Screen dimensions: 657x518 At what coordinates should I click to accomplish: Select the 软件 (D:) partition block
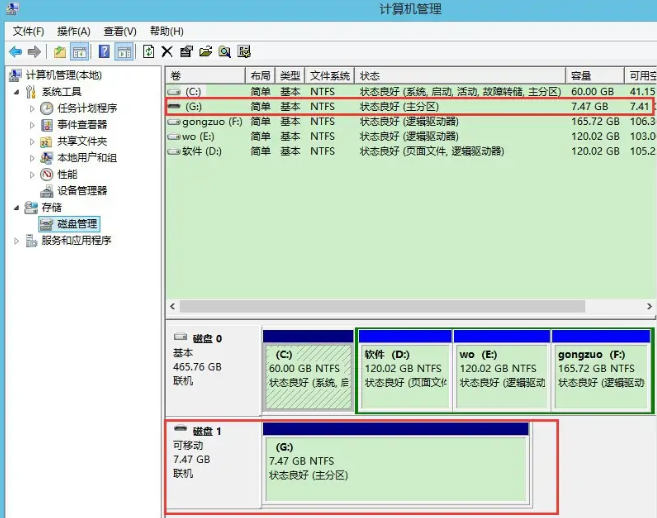click(x=403, y=375)
